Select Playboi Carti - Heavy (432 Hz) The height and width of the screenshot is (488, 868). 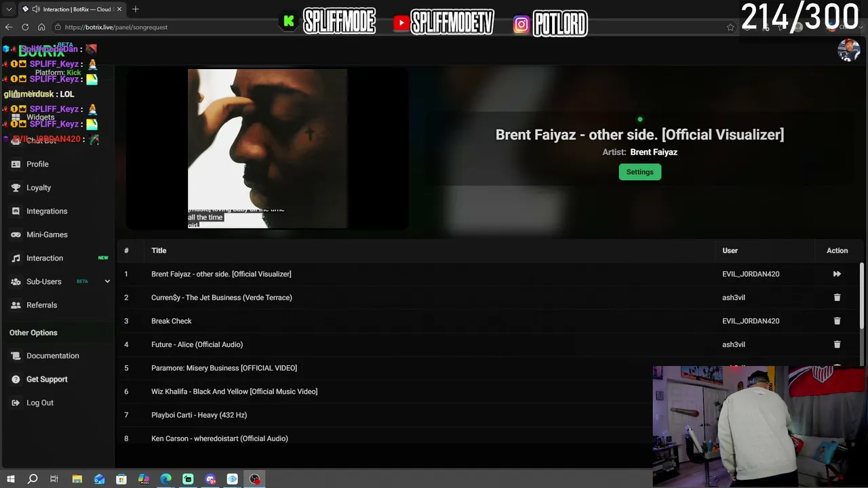pos(199,415)
